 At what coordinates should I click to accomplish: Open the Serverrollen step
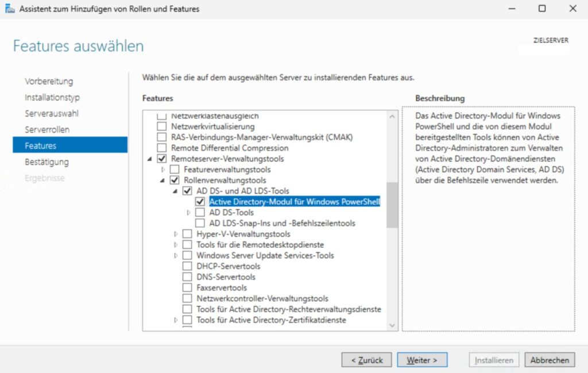pos(47,129)
